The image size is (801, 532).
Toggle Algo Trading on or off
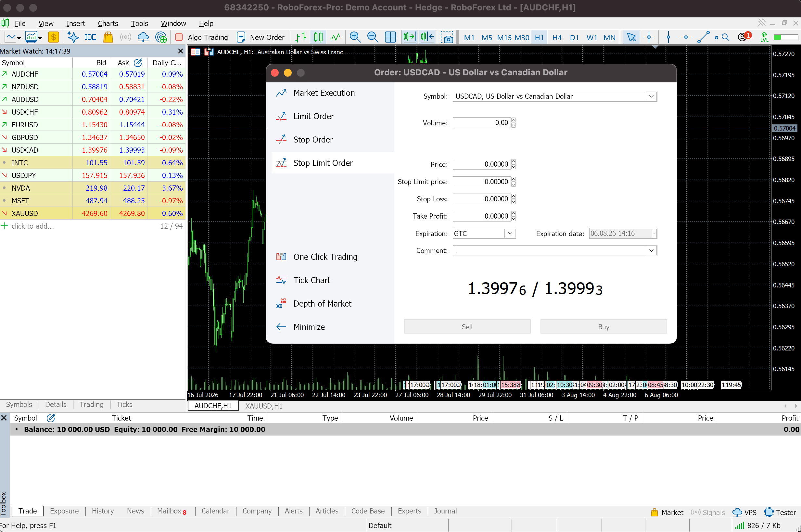click(x=201, y=37)
